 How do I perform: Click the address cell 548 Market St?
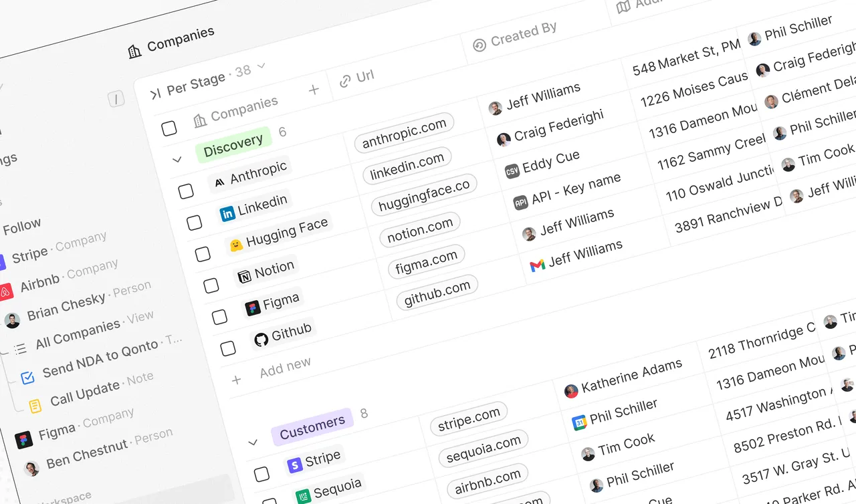click(686, 56)
